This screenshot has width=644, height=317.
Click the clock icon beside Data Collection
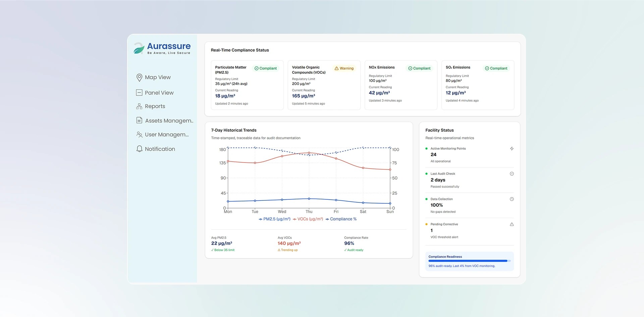pos(512,199)
